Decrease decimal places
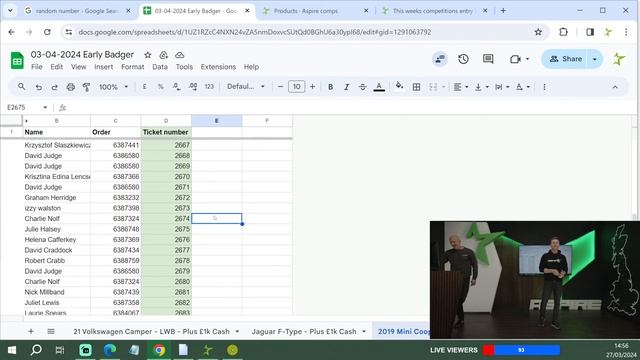640x360 pixels. pyautogui.click(x=176, y=87)
